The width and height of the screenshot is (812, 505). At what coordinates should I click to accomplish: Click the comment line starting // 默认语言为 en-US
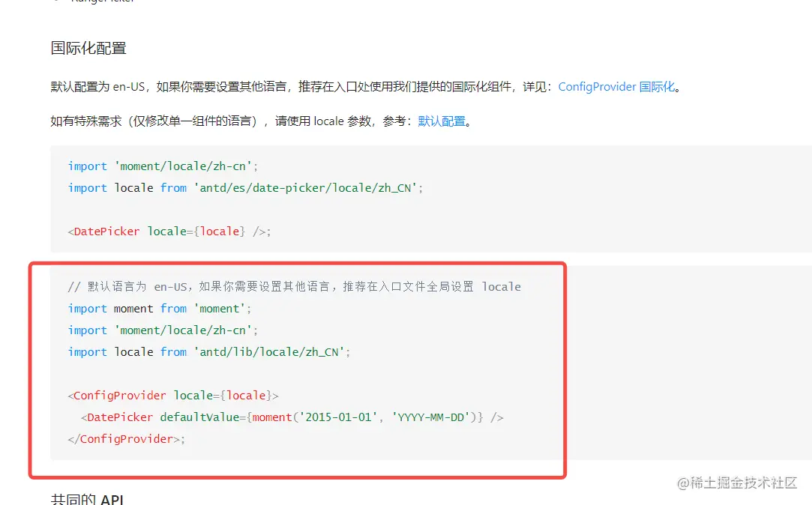click(294, 287)
